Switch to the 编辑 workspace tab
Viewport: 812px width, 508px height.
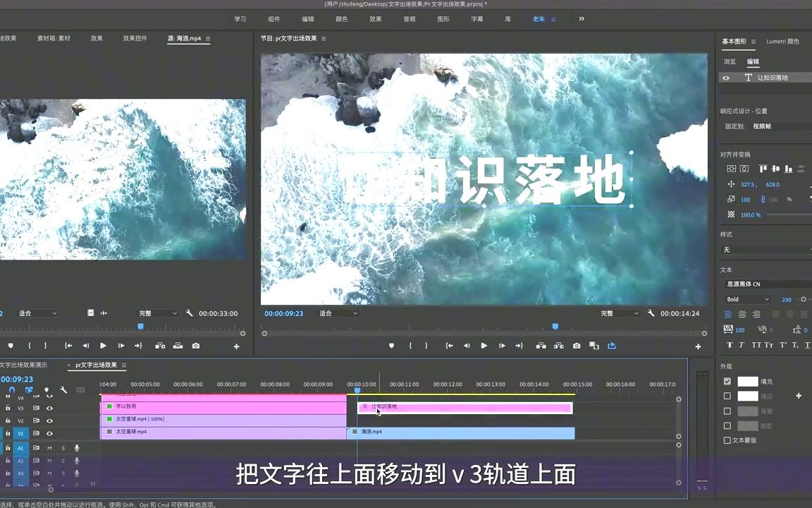(x=308, y=19)
